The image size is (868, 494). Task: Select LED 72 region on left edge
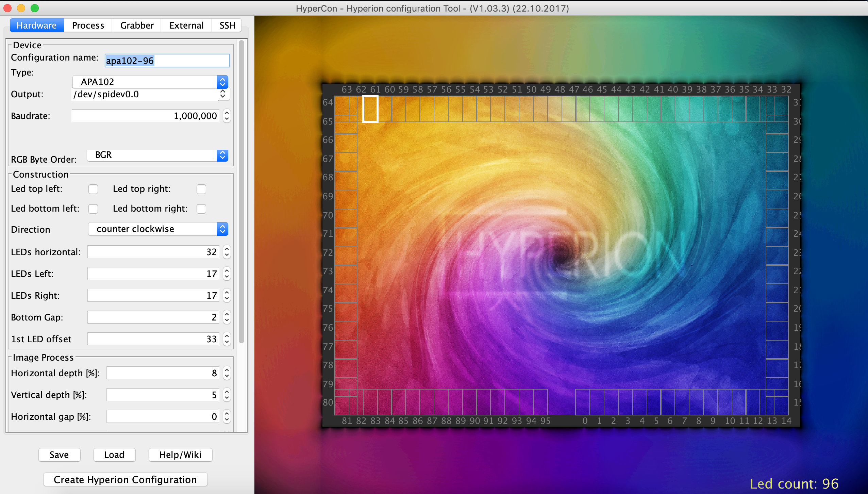(346, 256)
